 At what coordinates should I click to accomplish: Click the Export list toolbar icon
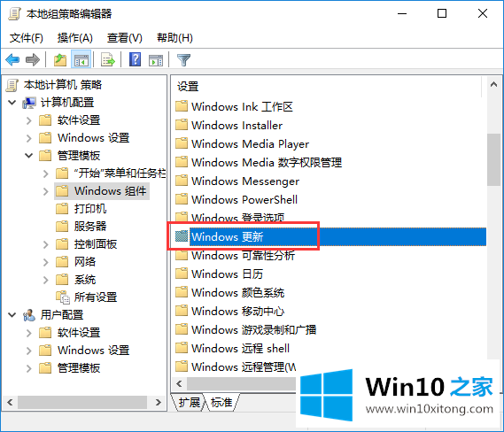(108, 59)
